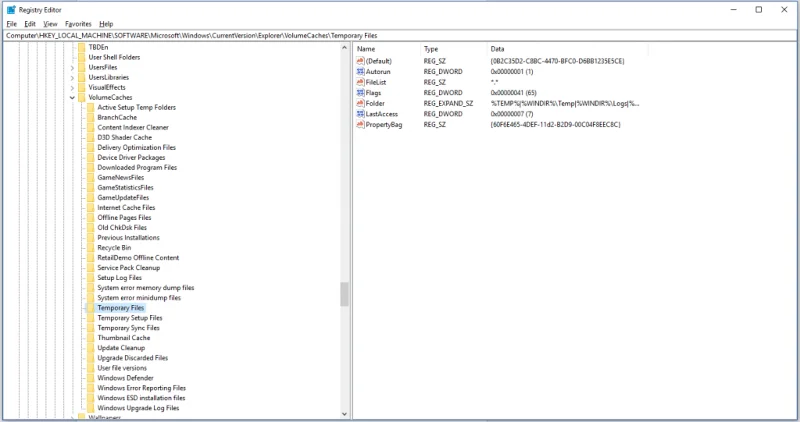This screenshot has height=422, width=800.
Task: Expand the UsersLibraries key
Action: (x=72, y=78)
